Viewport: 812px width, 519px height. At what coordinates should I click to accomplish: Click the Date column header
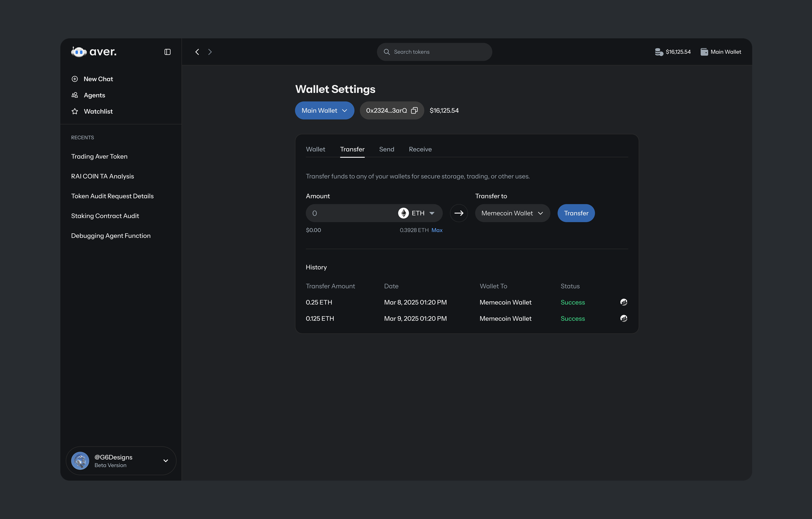tap(391, 286)
